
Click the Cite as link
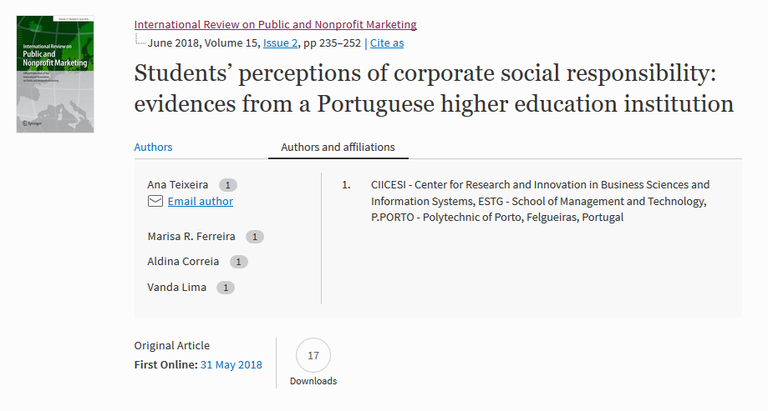[x=386, y=43]
